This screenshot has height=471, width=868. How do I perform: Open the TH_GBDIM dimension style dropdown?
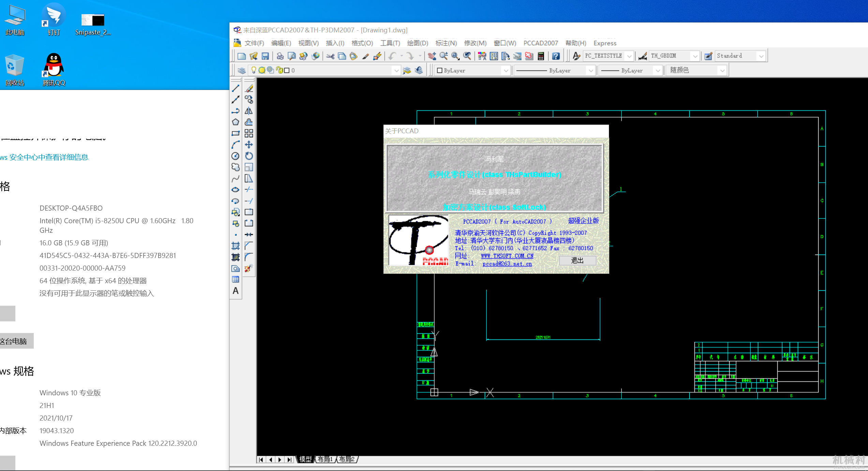click(x=695, y=56)
